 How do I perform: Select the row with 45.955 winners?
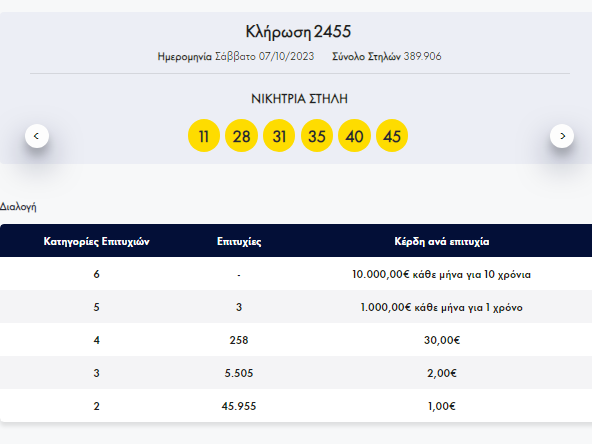tap(296, 405)
